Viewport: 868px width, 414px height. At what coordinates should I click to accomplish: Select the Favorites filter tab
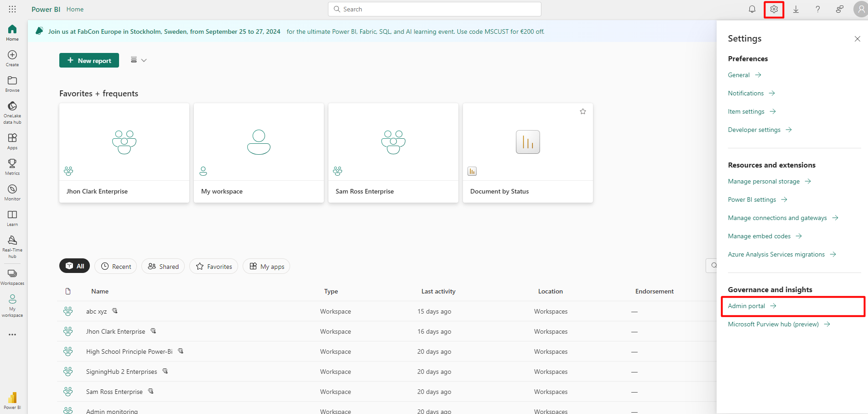(x=214, y=266)
